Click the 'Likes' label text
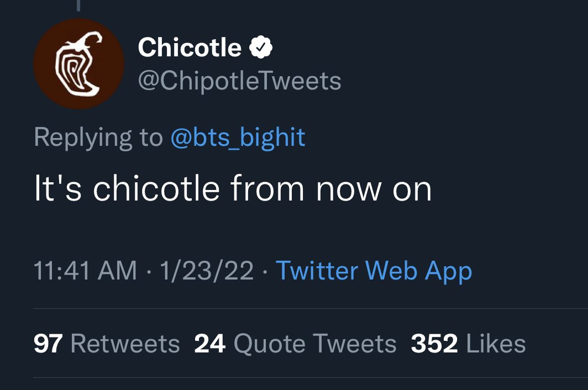 (x=496, y=344)
